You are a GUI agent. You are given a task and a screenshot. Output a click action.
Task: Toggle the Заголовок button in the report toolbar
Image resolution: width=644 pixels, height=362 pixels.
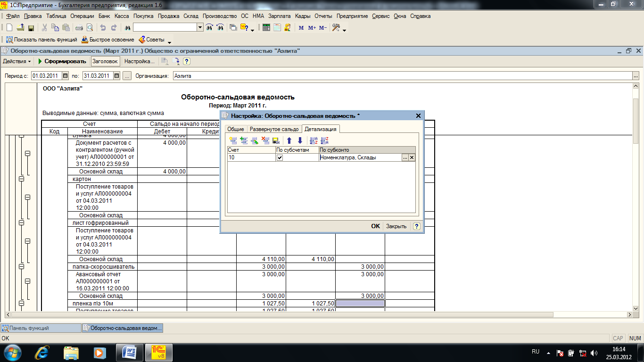105,61
